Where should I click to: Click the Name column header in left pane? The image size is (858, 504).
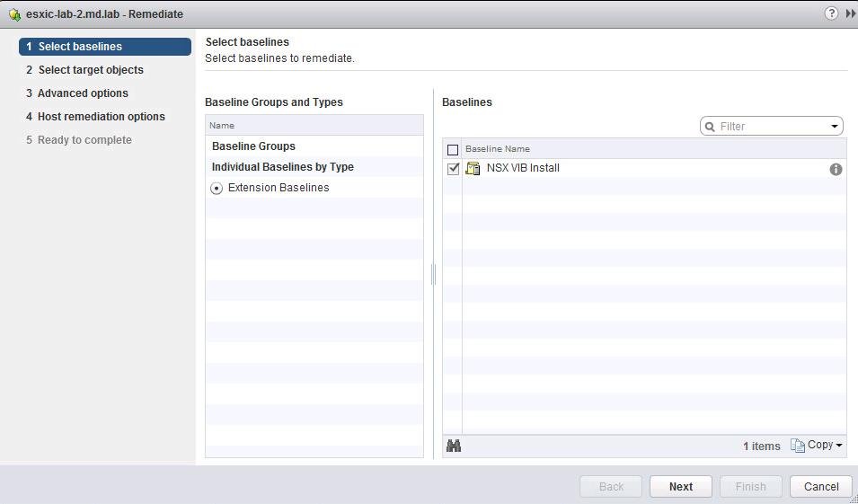[x=314, y=125]
